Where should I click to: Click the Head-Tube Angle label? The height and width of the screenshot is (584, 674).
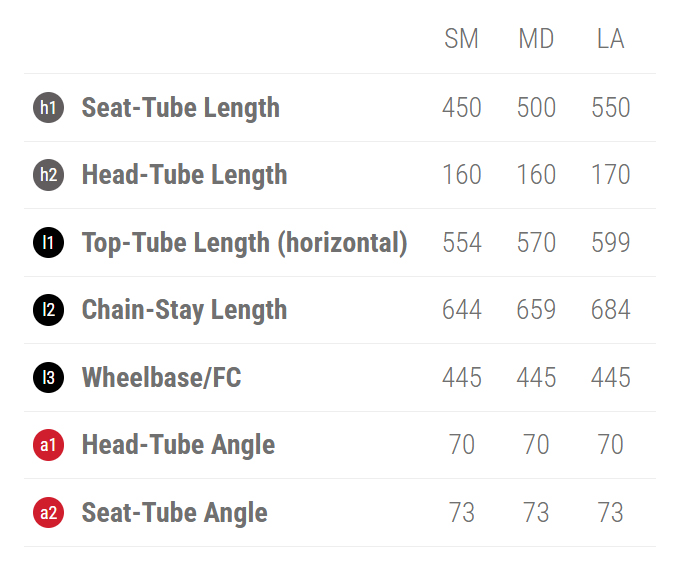pos(178,445)
